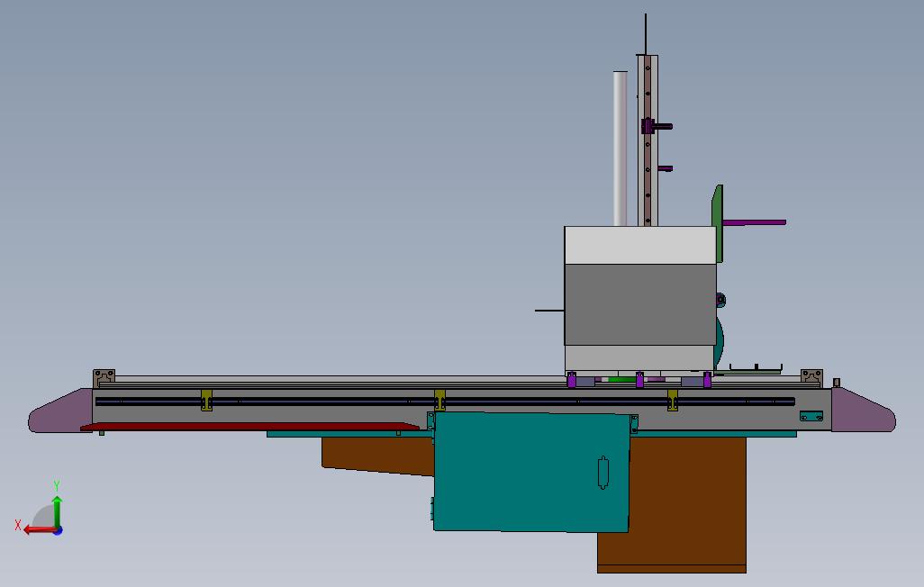Select the green plate beside the housing
This screenshot has height=587, width=924.
717,222
